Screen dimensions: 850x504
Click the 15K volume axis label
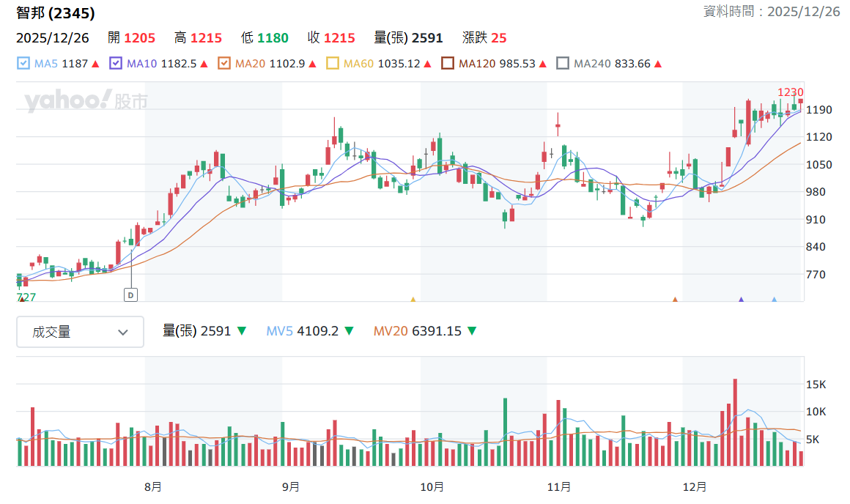pyautogui.click(x=816, y=385)
